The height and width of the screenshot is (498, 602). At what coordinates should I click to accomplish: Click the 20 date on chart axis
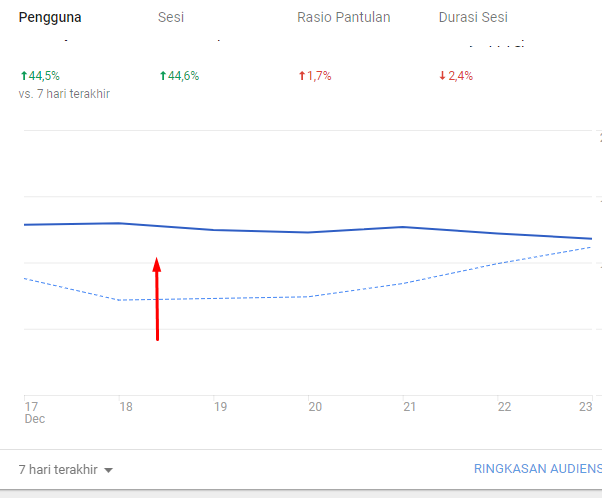point(315,407)
